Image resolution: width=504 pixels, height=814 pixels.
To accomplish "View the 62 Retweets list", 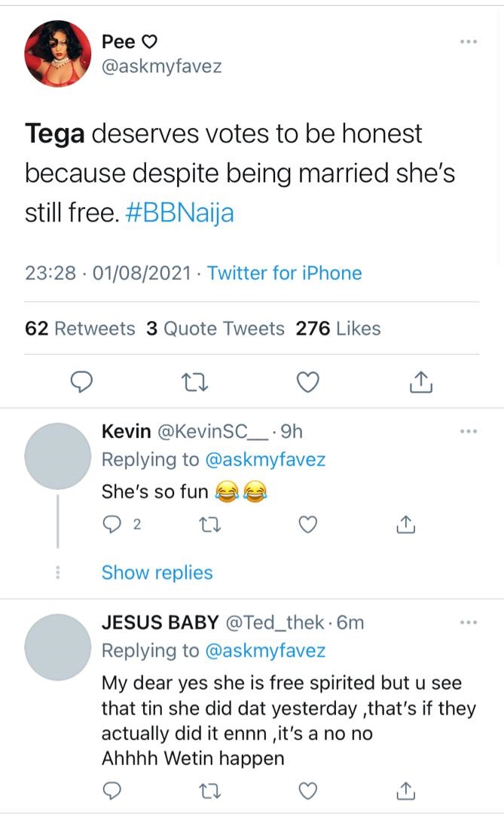I will click(x=80, y=329).
